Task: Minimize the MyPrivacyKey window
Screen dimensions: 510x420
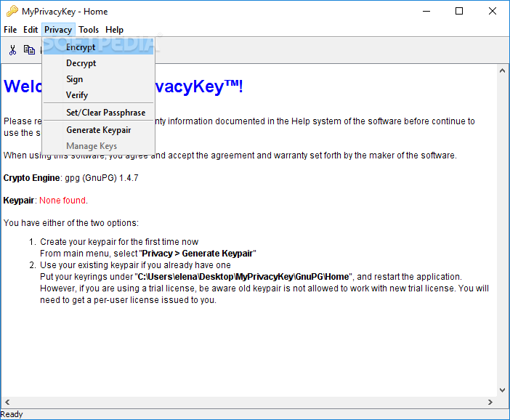Action: click(x=426, y=11)
